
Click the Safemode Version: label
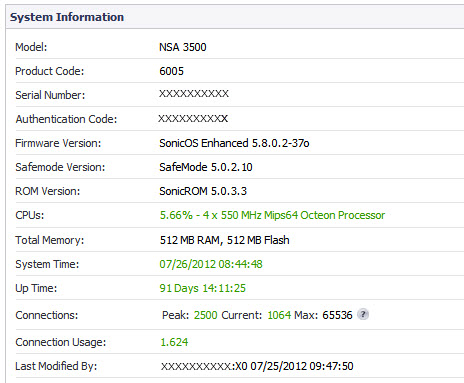coord(60,167)
